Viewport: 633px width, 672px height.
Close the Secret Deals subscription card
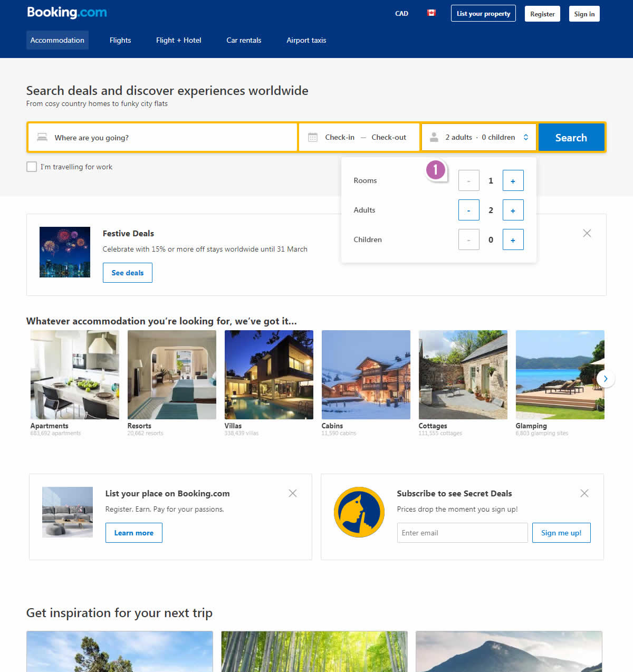coord(584,493)
